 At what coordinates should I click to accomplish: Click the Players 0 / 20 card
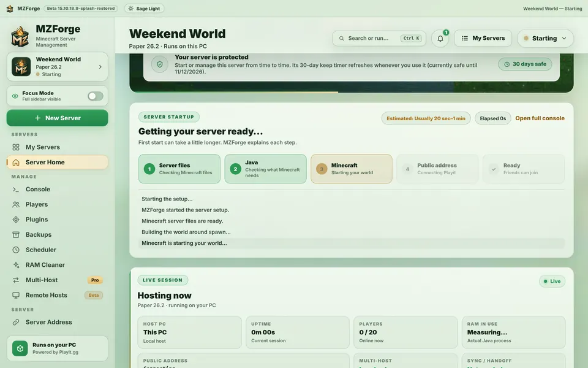coord(405,332)
